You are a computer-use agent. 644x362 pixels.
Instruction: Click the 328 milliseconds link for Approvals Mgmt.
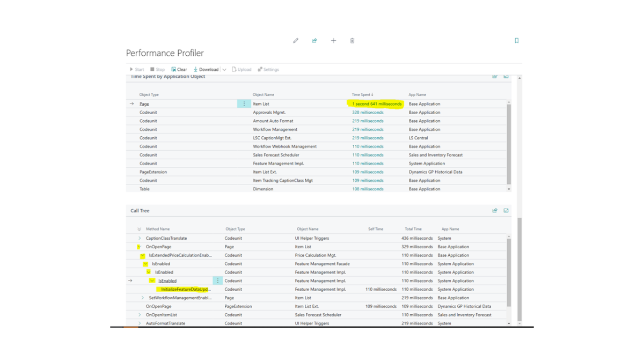pyautogui.click(x=368, y=112)
